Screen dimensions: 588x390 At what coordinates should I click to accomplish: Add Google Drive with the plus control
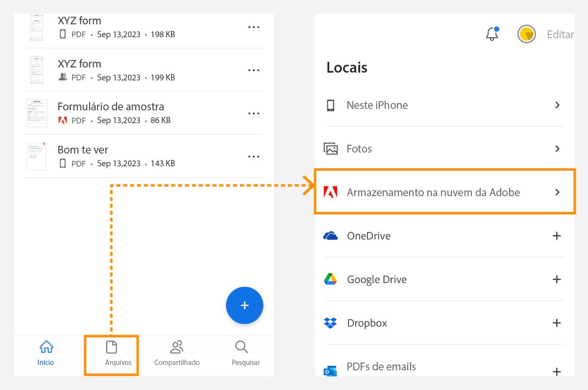click(x=557, y=279)
